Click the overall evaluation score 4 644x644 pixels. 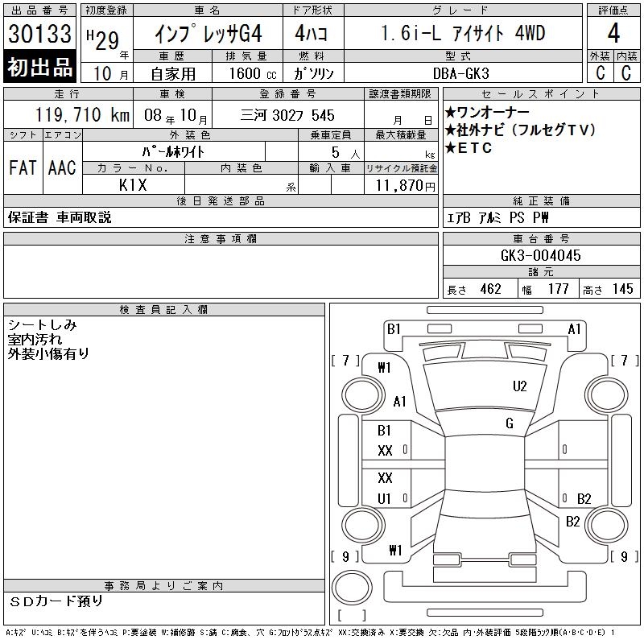click(x=613, y=33)
